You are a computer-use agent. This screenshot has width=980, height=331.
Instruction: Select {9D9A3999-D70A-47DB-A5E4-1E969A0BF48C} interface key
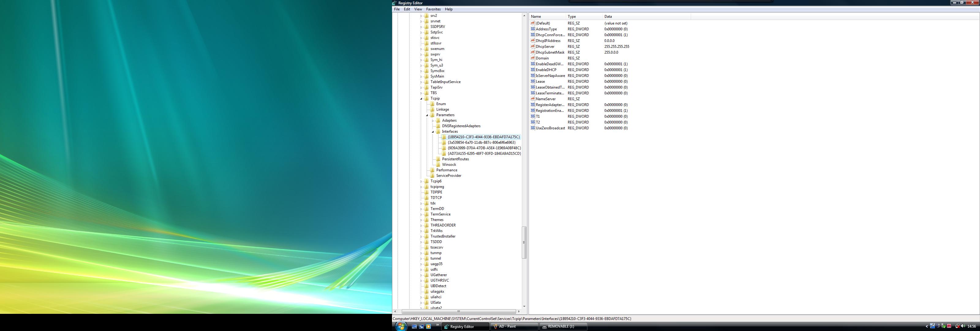click(484, 148)
